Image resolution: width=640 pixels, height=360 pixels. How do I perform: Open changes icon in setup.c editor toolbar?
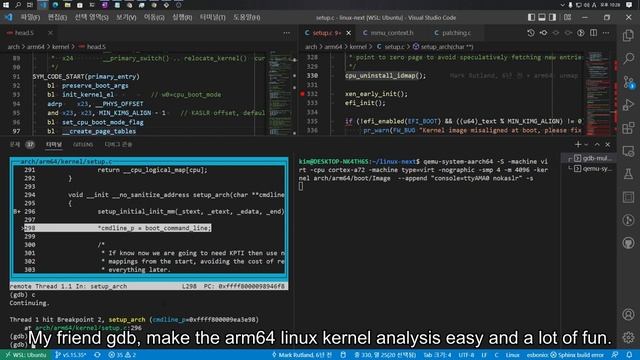543,33
